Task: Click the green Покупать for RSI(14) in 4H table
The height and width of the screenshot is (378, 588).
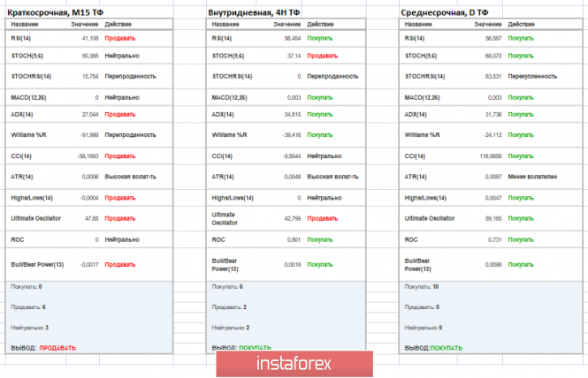Action: (x=320, y=38)
